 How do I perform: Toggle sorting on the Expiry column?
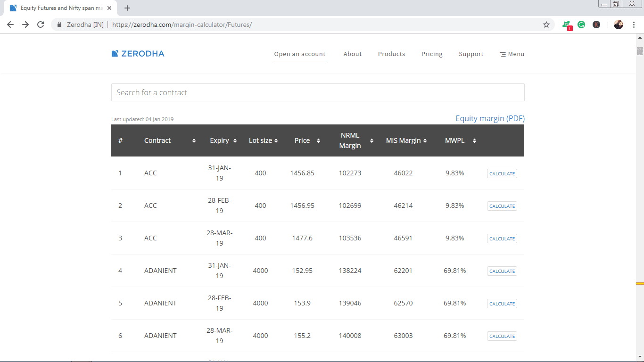click(235, 140)
